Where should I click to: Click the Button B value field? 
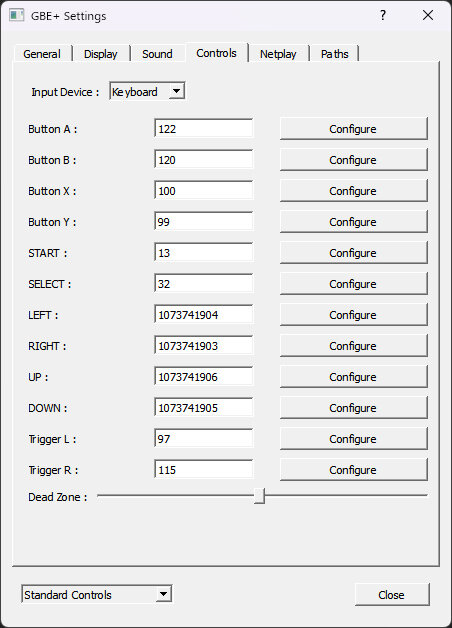click(x=204, y=160)
